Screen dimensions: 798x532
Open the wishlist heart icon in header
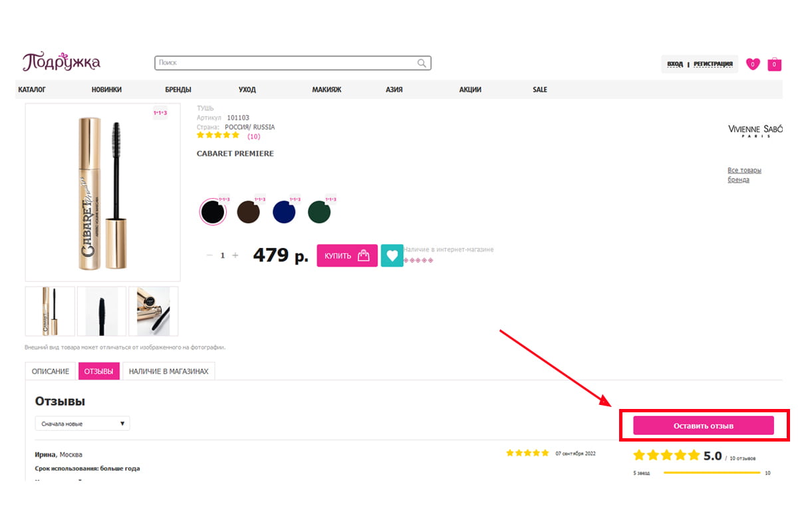[x=753, y=64]
